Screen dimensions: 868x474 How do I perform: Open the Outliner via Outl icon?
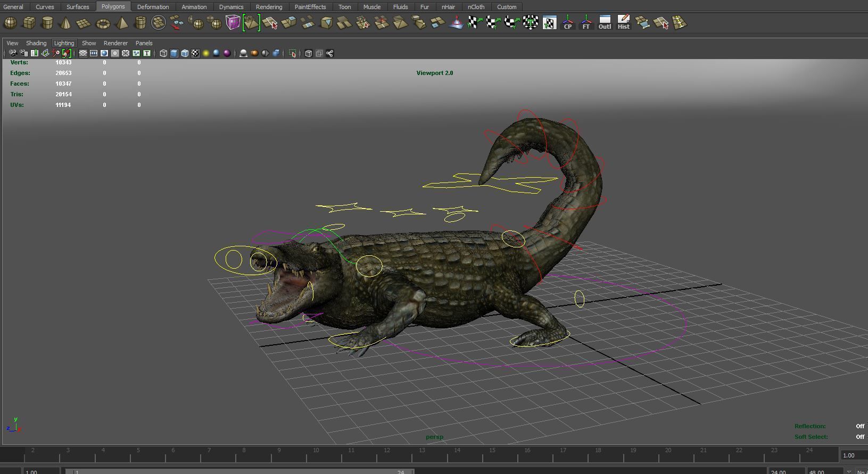605,23
